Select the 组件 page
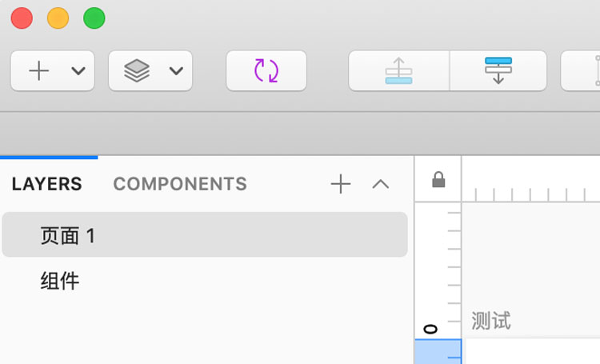The image size is (600, 364). [x=205, y=281]
